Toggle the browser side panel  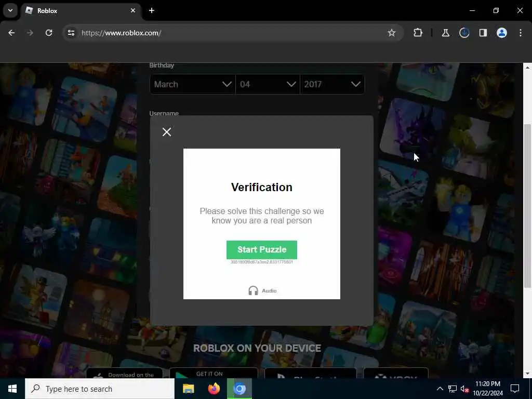483,33
